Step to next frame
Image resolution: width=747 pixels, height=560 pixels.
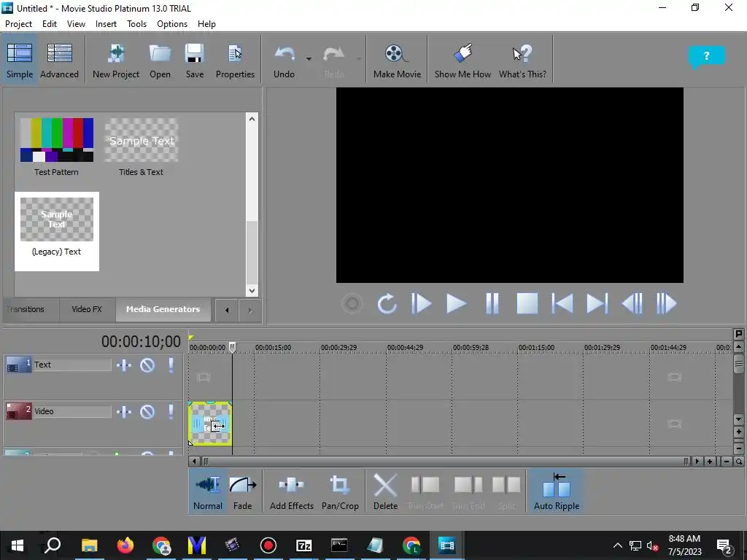coord(666,303)
